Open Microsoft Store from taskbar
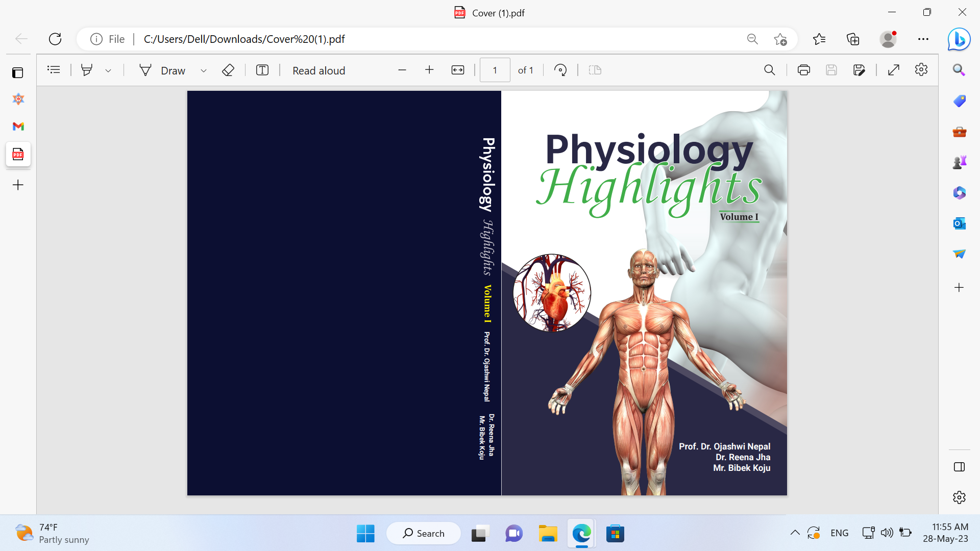Viewport: 980px width, 551px height. [615, 534]
